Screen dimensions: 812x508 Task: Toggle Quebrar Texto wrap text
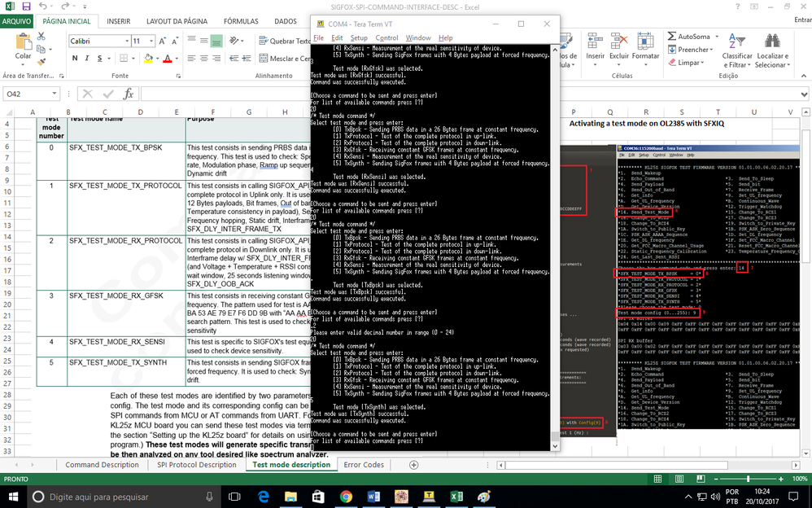284,41
